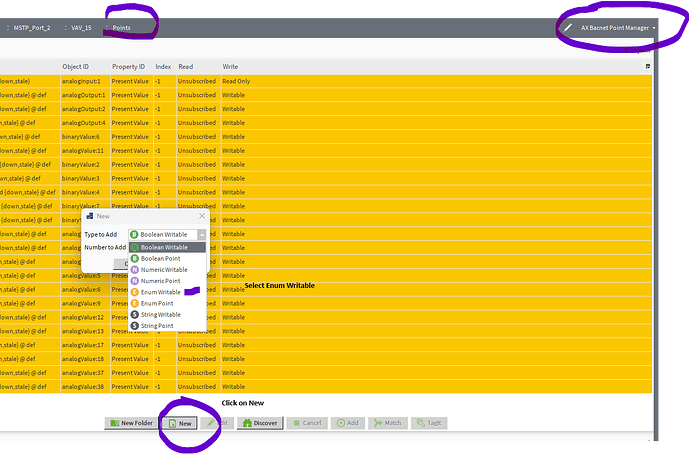Click the analogValue:18 cell
The image size is (690, 454).
pyautogui.click(x=83, y=359)
